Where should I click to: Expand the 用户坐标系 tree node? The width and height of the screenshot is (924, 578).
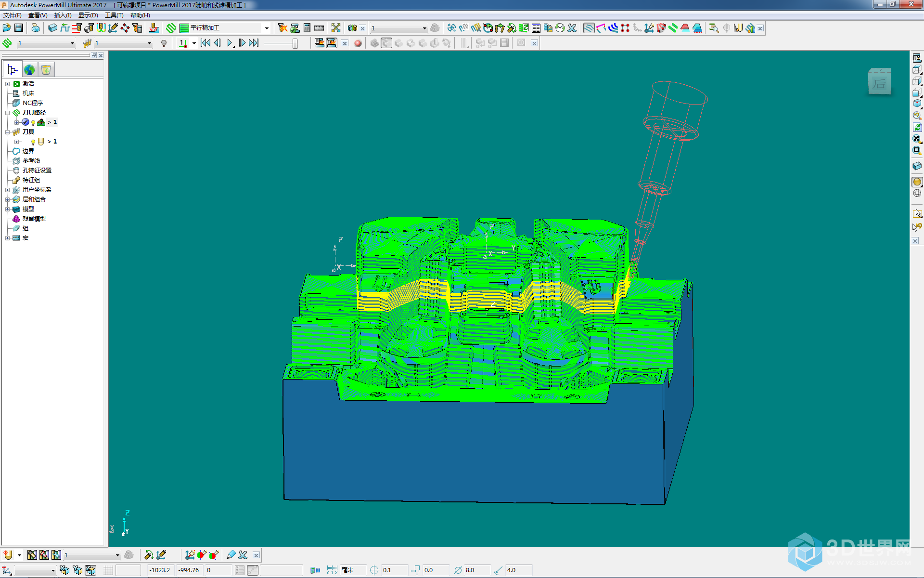[8, 190]
